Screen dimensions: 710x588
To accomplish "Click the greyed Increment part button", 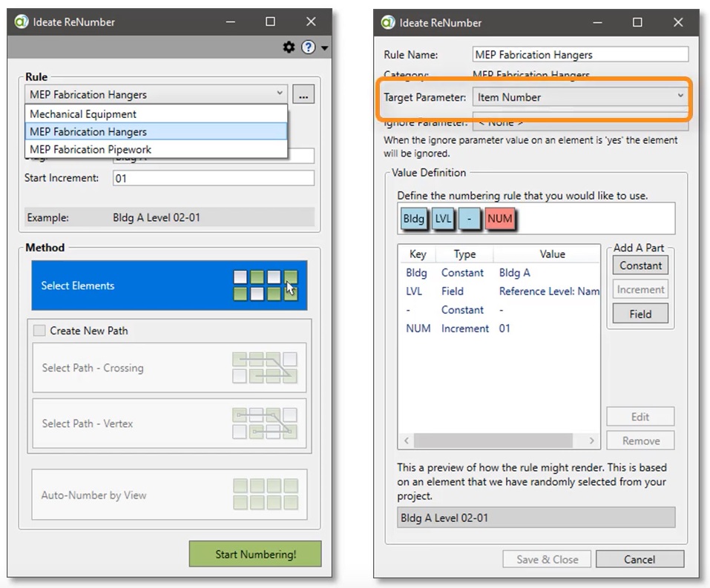I will 640,289.
